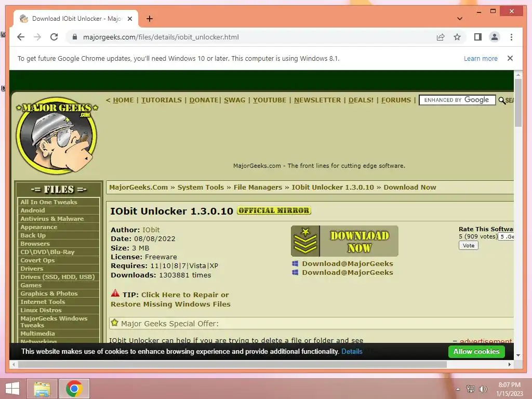Click Windows icon beside first download link
The image size is (532, 399).
295,263
